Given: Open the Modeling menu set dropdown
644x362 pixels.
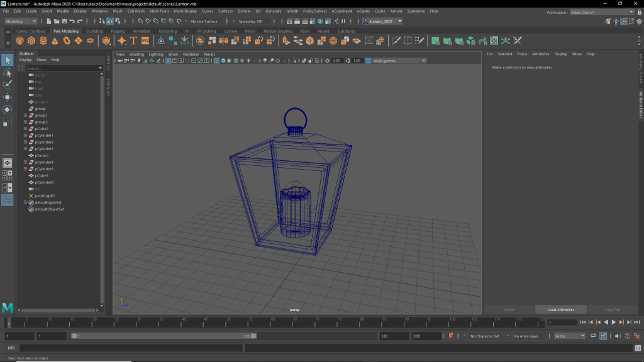Looking at the screenshot, I should [x=21, y=21].
